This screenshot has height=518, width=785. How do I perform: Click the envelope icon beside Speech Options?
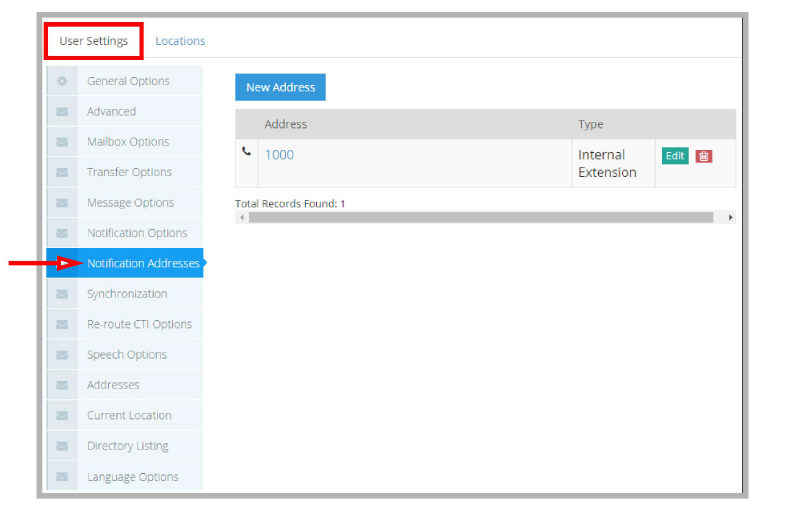click(62, 355)
